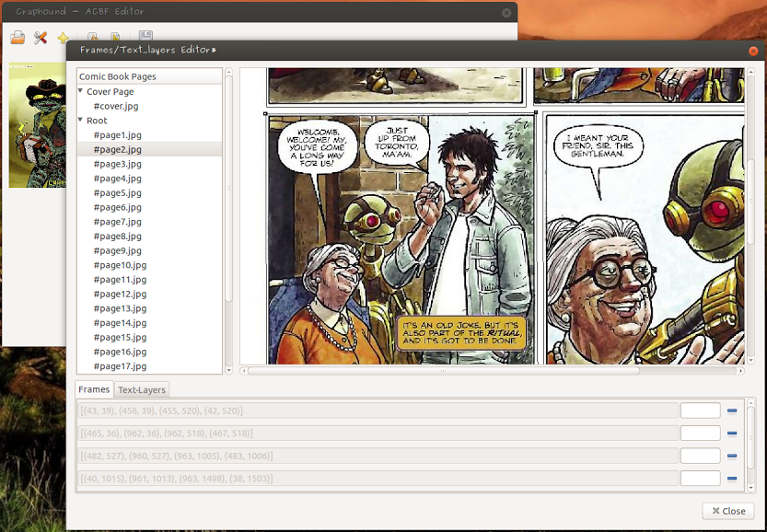Screen dimensions: 767x532
Task: Click the pages tree scrollbar up arrow
Action: click(228, 72)
